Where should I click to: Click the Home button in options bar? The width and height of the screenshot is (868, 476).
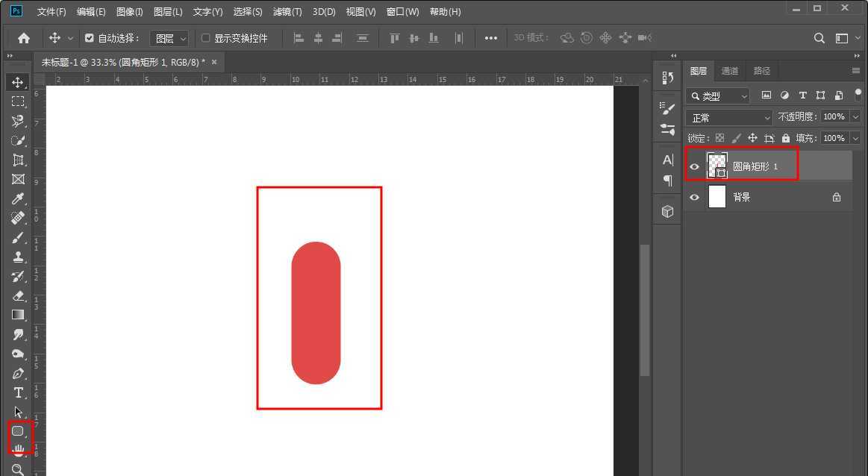(x=24, y=38)
